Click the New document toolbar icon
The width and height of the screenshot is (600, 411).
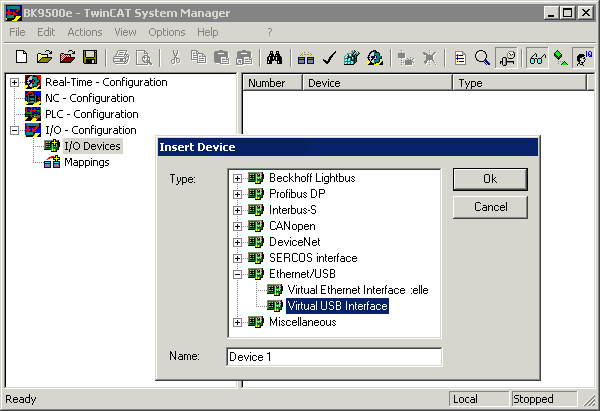click(x=21, y=58)
